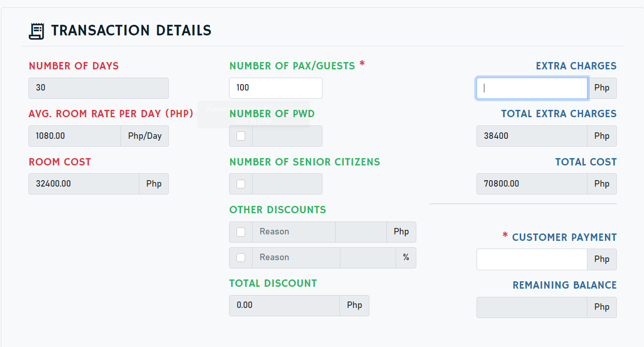Click the Number of Pax/Guests field

(276, 88)
